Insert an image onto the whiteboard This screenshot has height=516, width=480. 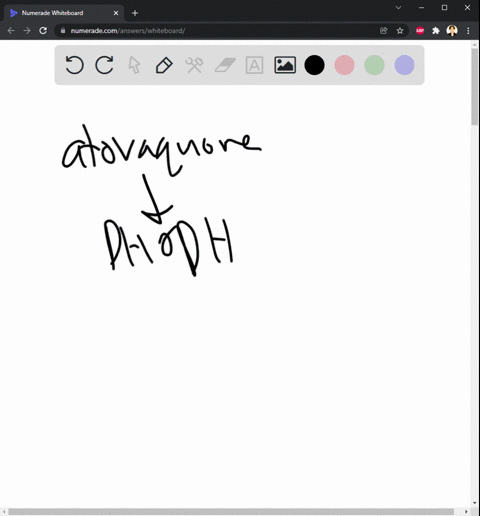[x=285, y=65]
